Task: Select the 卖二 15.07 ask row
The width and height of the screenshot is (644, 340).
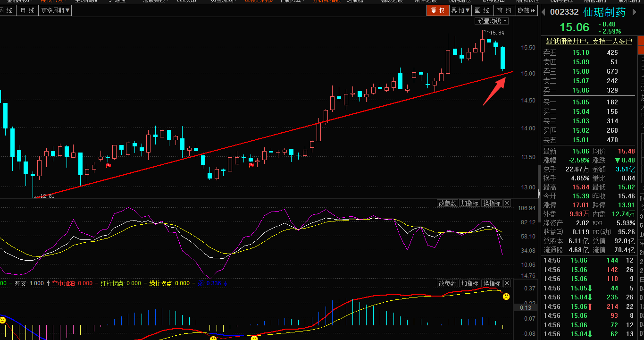Action: 588,81
